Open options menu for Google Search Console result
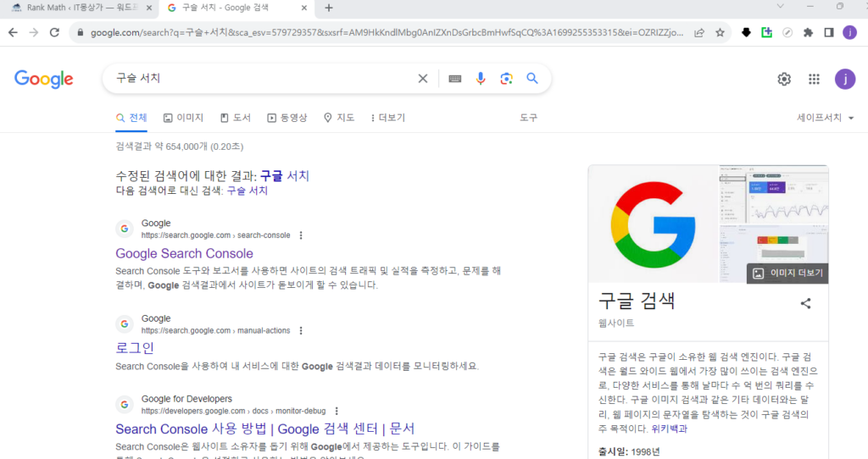This screenshot has width=868, height=459. [x=301, y=235]
